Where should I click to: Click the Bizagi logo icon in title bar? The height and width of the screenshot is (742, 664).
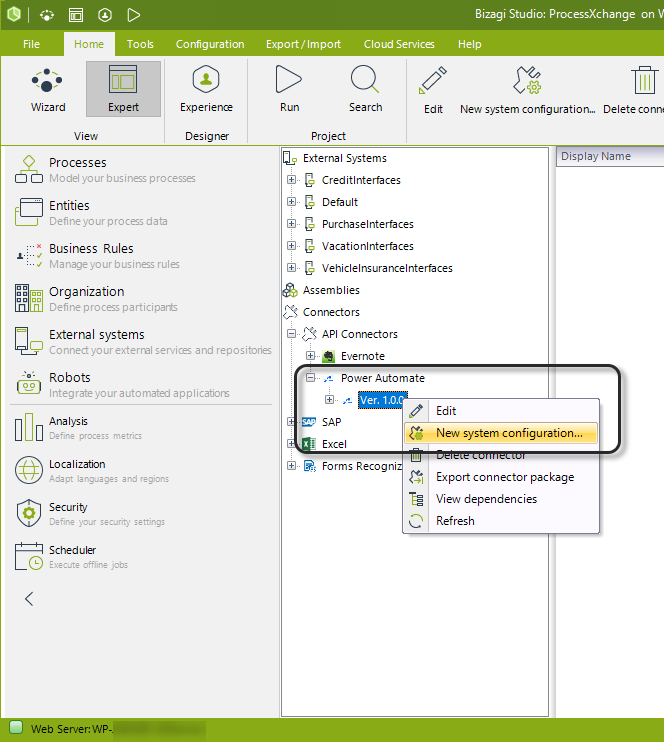14,15
